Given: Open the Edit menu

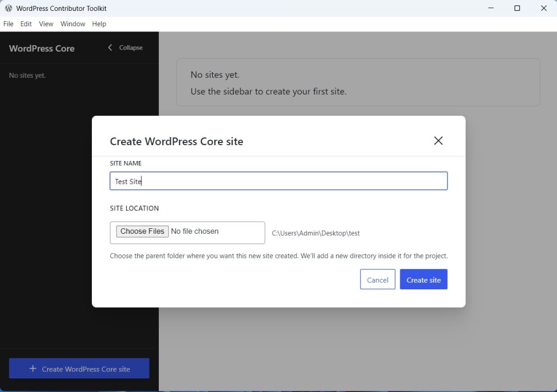Looking at the screenshot, I should [26, 23].
